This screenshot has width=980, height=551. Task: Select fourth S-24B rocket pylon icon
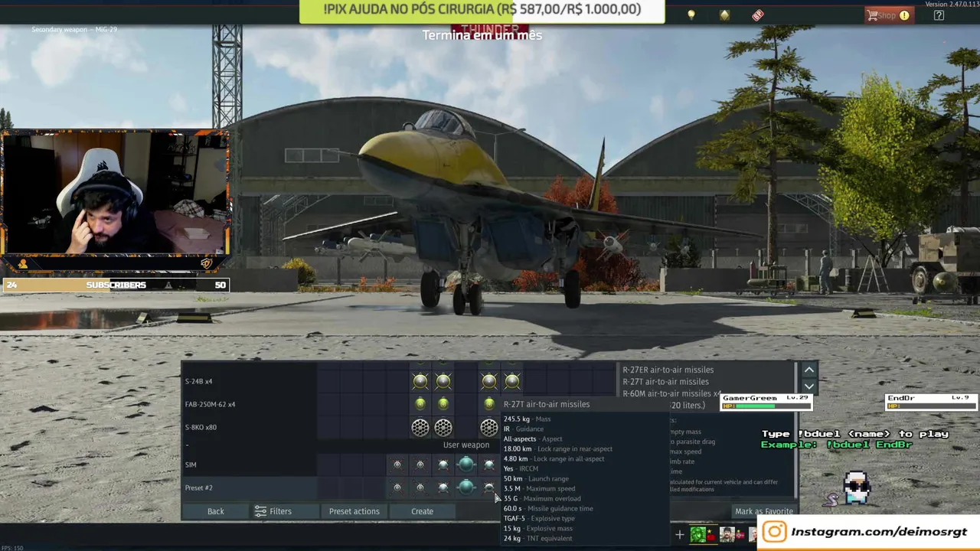[512, 381]
